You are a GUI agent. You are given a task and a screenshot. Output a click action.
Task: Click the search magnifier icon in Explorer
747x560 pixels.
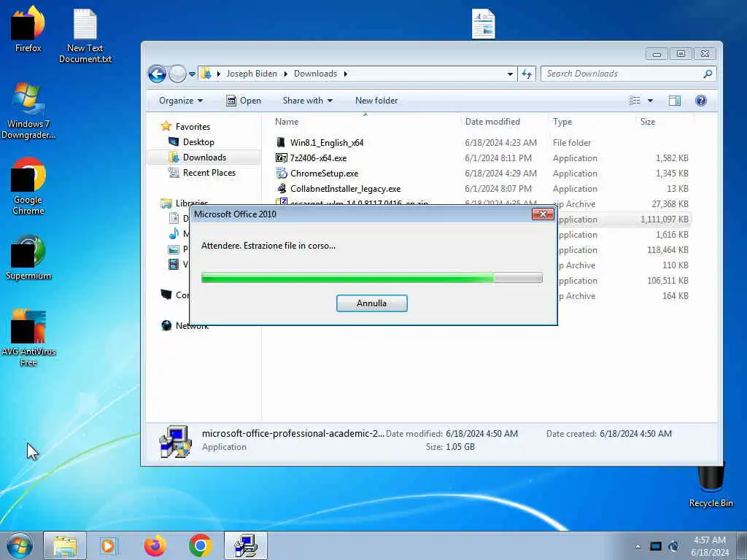pyautogui.click(x=708, y=74)
